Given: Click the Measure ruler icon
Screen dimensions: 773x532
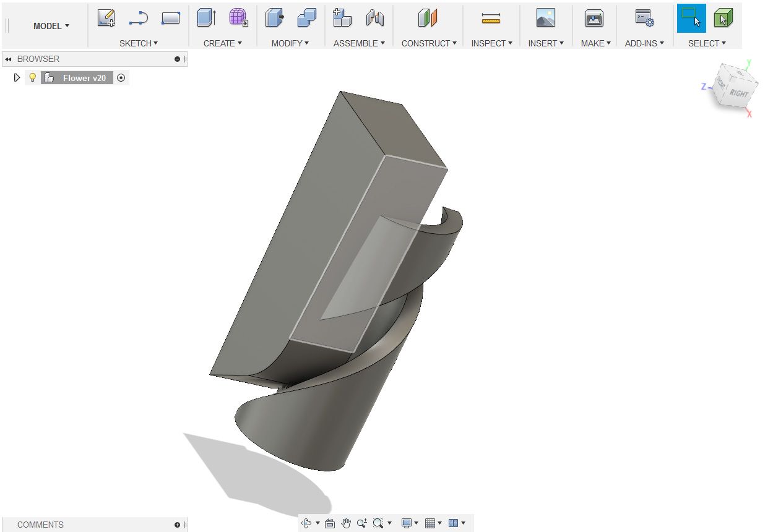Looking at the screenshot, I should tap(491, 19).
